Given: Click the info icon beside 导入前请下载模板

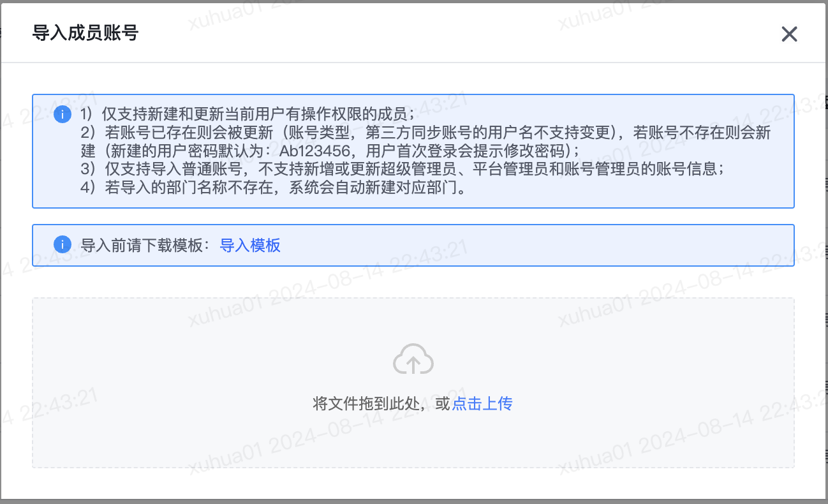Looking at the screenshot, I should 63,245.
